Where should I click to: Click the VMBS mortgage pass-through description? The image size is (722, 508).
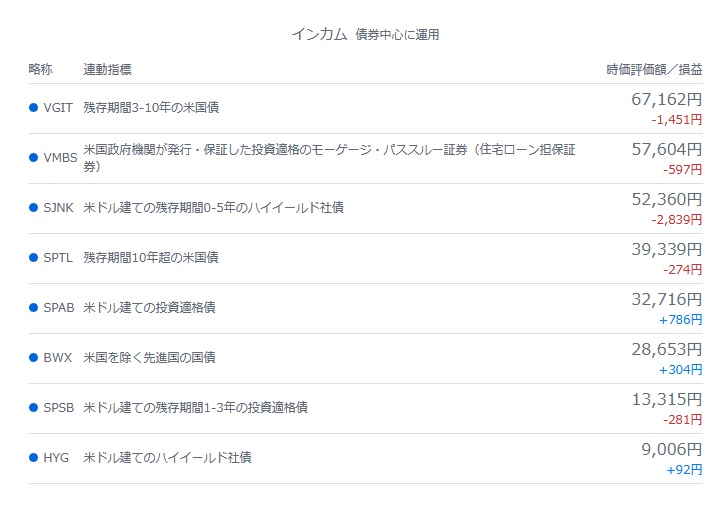[329, 158]
